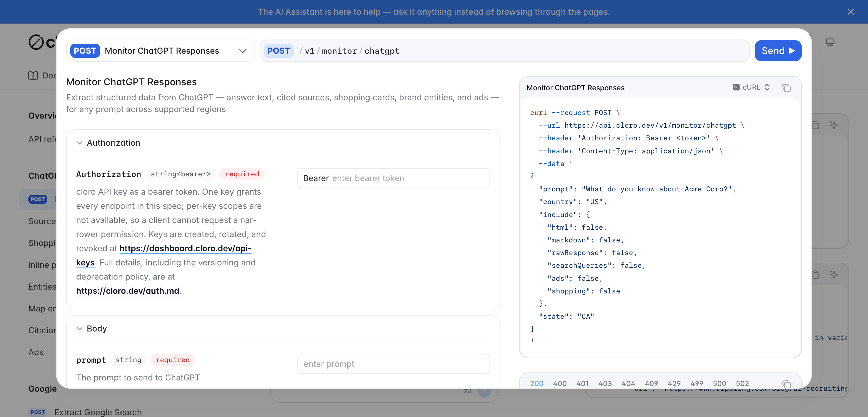The image size is (868, 417).
Task: Click the '"shopping": false' code line
Action: 583,291
